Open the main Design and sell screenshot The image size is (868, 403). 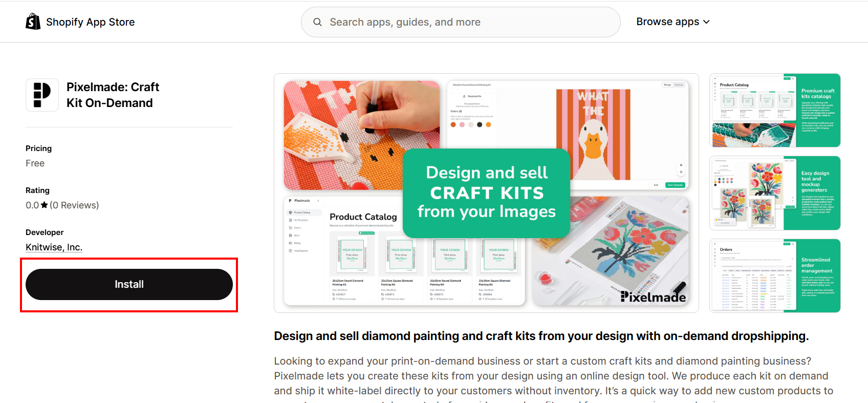[x=486, y=193]
